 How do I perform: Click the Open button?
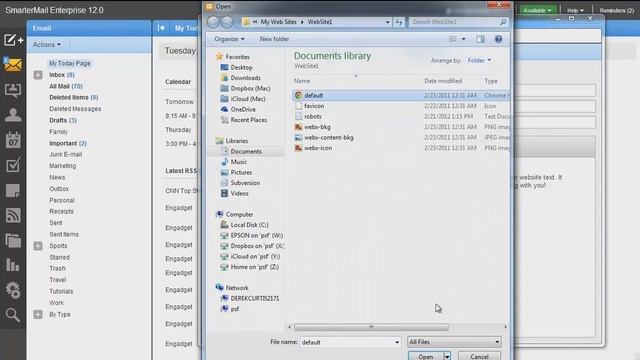pyautogui.click(x=426, y=356)
